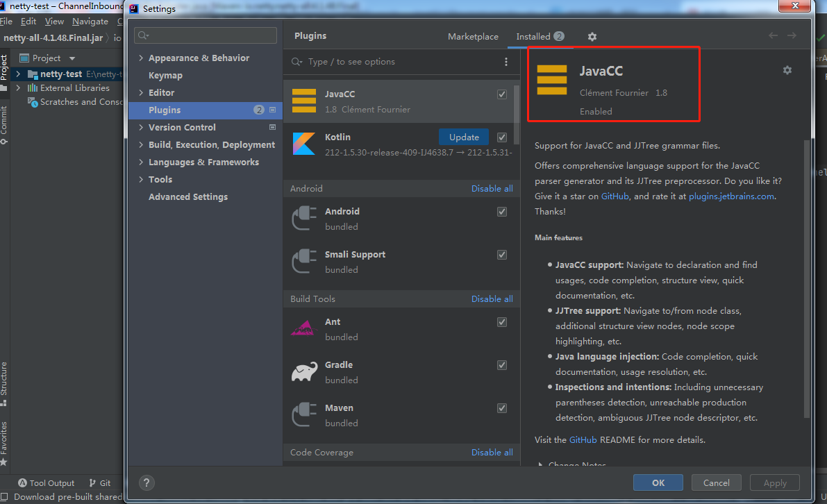
Task: Expand the Version Control settings node
Action: 141,127
